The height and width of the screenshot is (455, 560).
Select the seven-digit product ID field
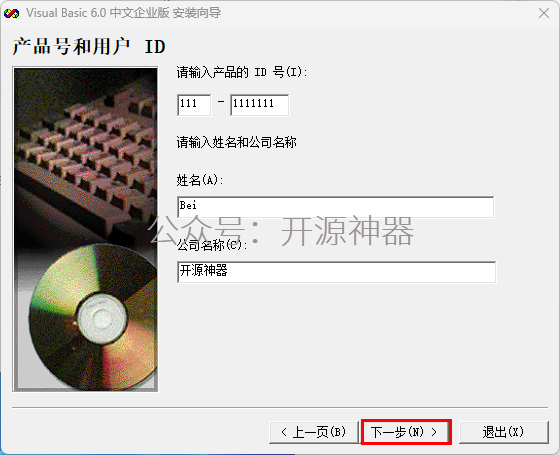(x=260, y=105)
